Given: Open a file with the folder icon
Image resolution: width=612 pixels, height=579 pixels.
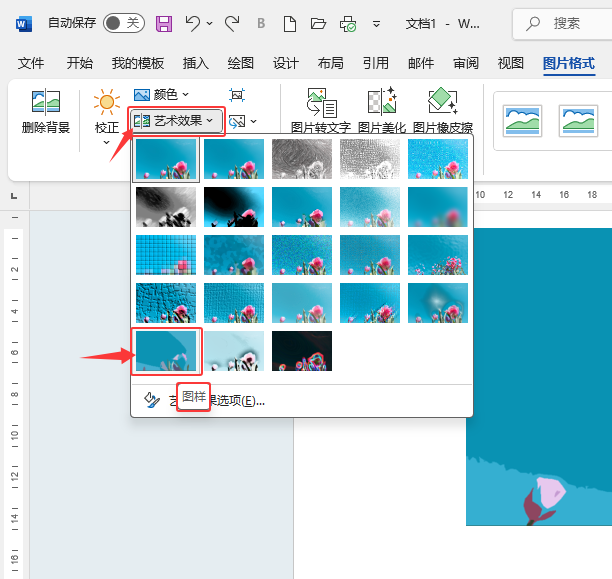Looking at the screenshot, I should (x=318, y=24).
